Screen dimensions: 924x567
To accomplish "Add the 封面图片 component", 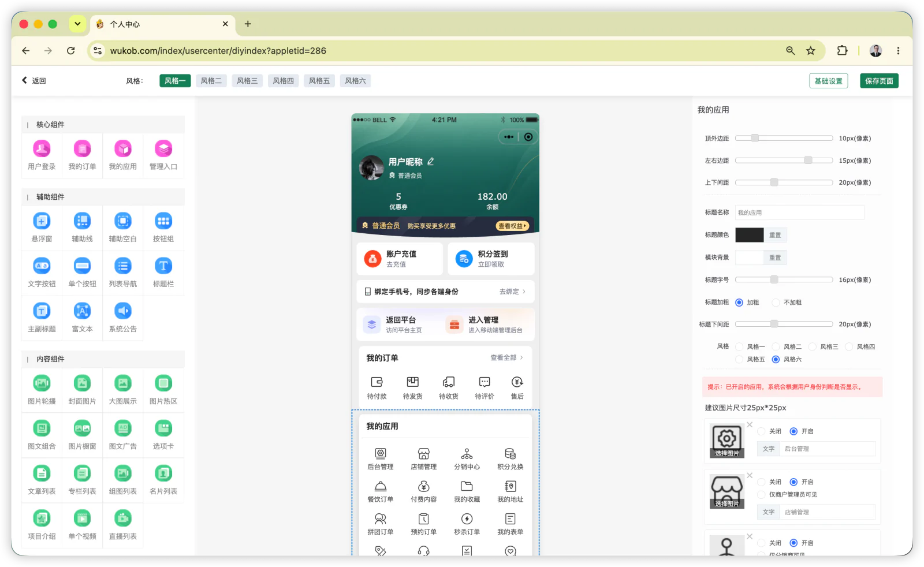I will (82, 390).
